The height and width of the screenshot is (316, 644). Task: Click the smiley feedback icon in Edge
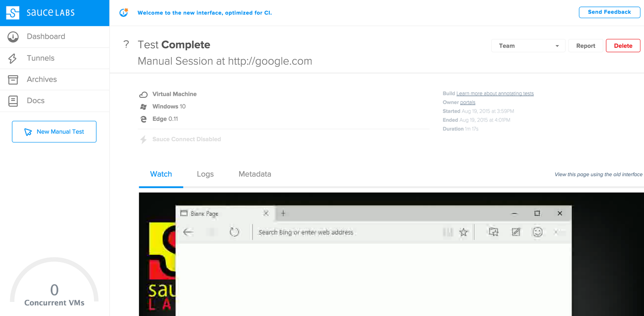click(x=537, y=232)
